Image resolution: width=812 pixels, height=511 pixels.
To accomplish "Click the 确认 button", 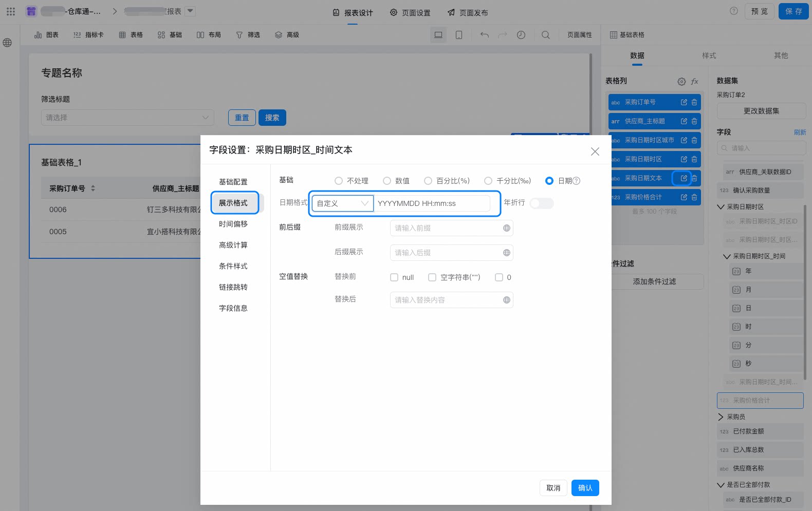I will [x=585, y=488].
